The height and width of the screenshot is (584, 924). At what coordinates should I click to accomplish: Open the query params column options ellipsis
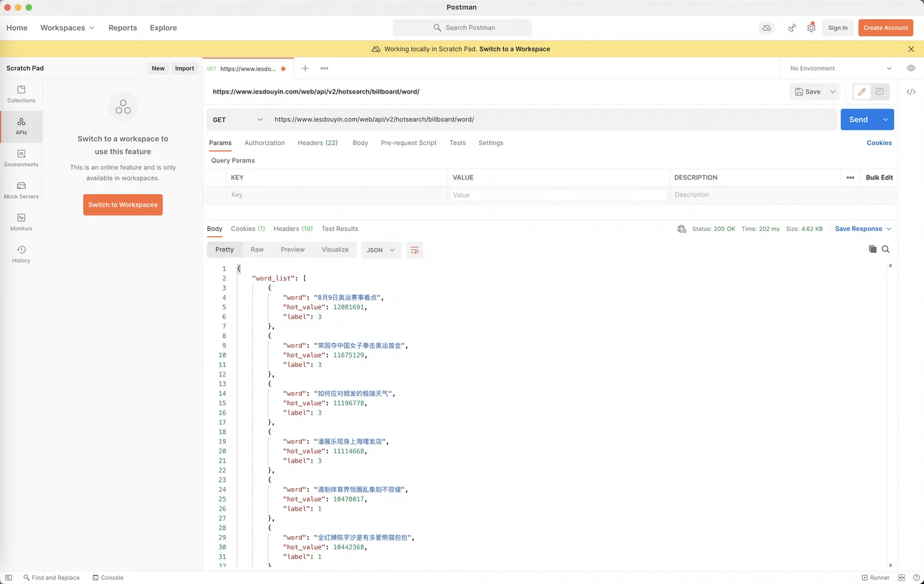click(850, 178)
